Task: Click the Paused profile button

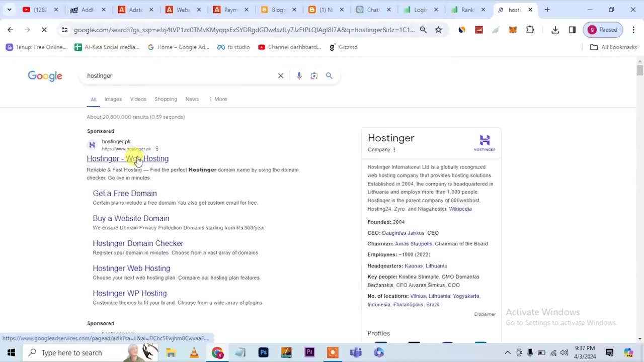Action: [x=603, y=30]
